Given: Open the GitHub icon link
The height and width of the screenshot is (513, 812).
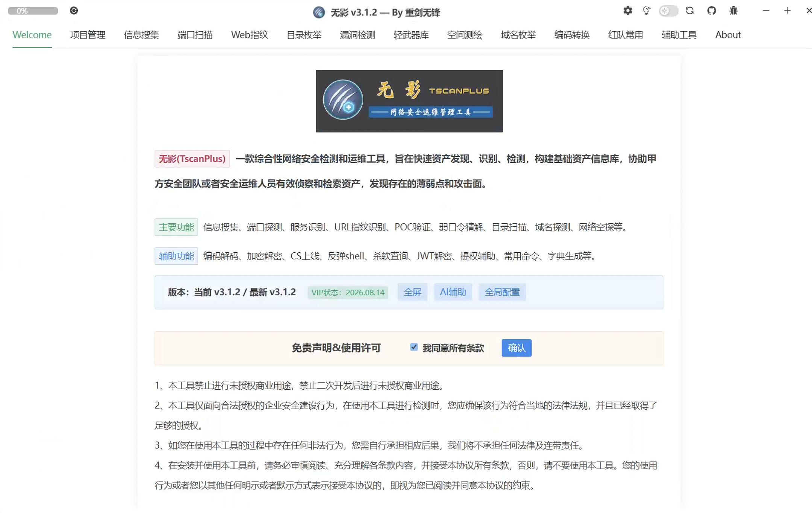Looking at the screenshot, I should point(711,11).
